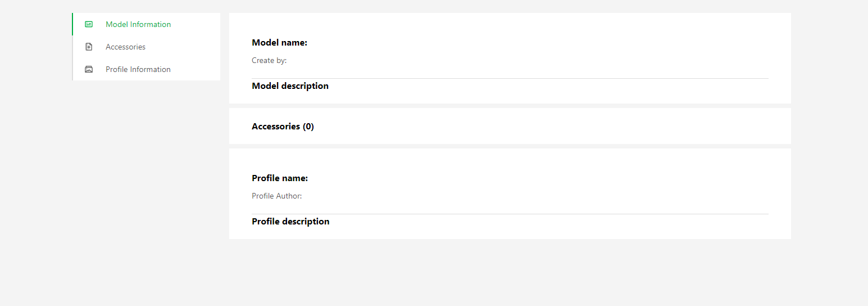Select the 'Profile name:' heading
This screenshot has height=306, width=868.
point(280,178)
